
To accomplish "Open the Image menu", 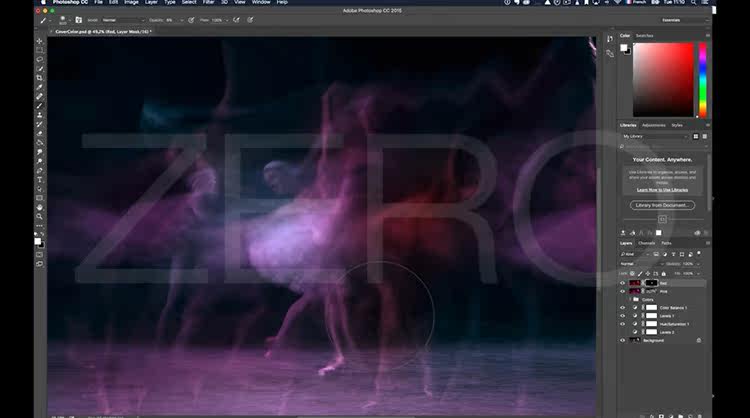I will click(x=131, y=2).
